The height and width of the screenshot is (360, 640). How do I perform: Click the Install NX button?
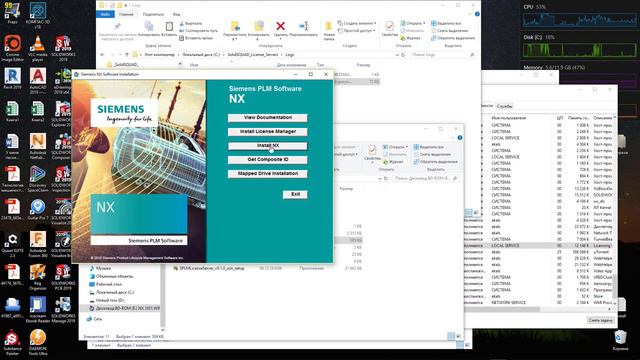click(x=267, y=146)
